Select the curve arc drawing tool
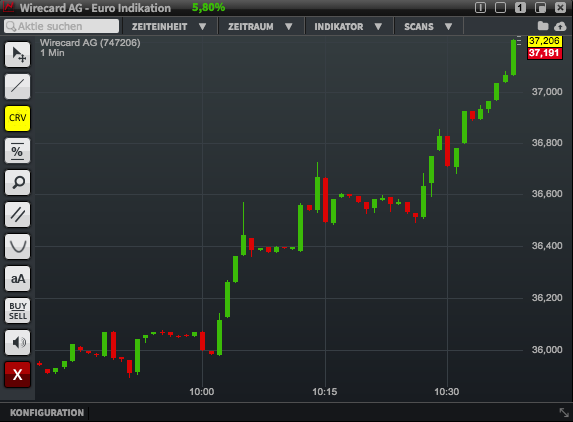Image resolution: width=573 pixels, height=422 pixels. point(18,246)
